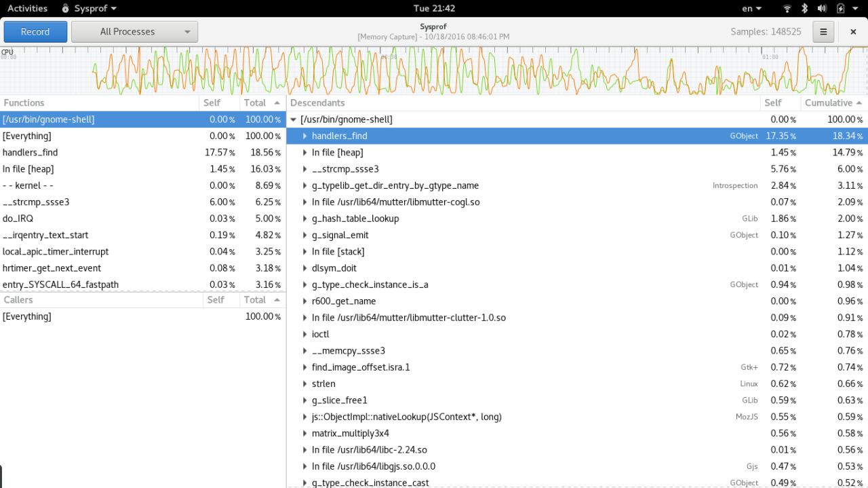Start profiling with the Record button
The width and height of the screenshot is (868, 488).
(35, 31)
